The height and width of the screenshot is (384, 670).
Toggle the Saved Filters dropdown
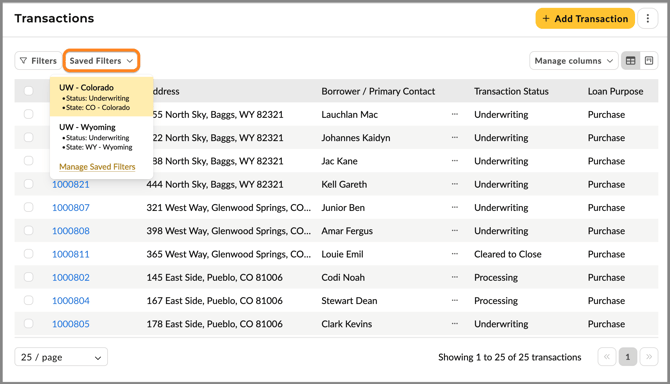pos(101,61)
